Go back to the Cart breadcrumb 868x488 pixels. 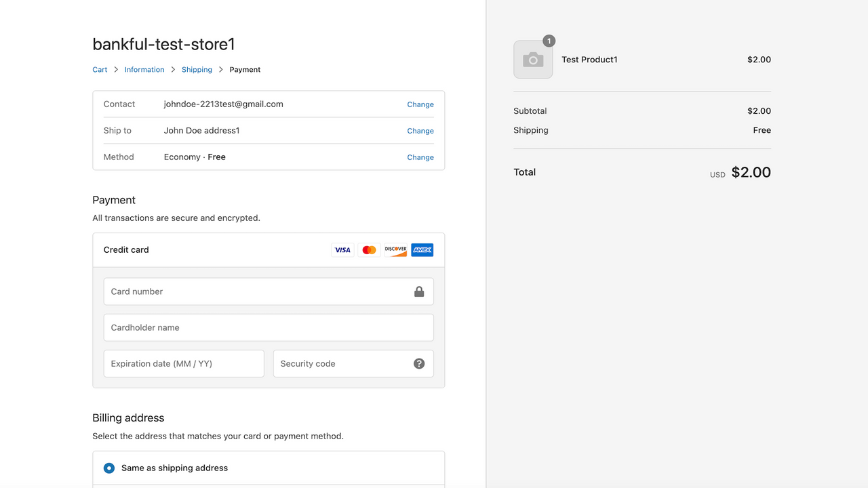coord(100,70)
